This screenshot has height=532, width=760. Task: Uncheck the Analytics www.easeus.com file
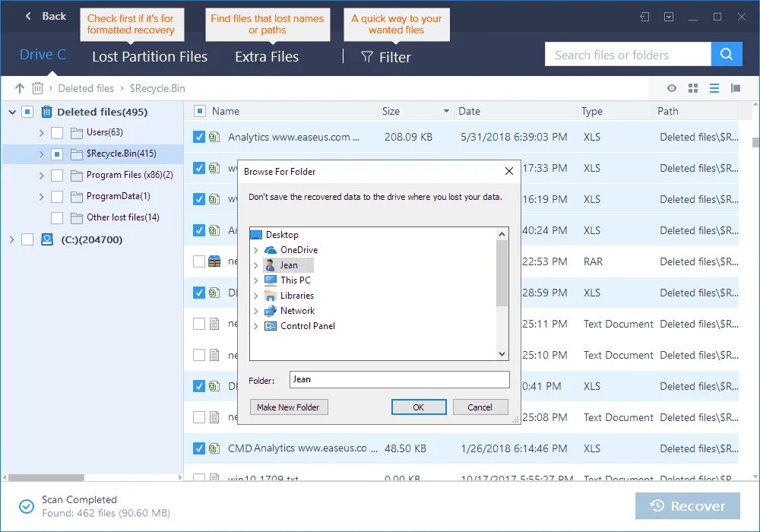point(198,137)
